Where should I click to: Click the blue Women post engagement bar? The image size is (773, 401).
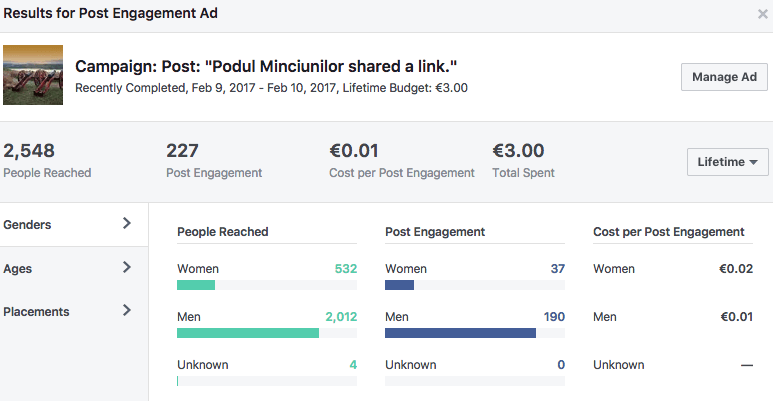(x=399, y=285)
